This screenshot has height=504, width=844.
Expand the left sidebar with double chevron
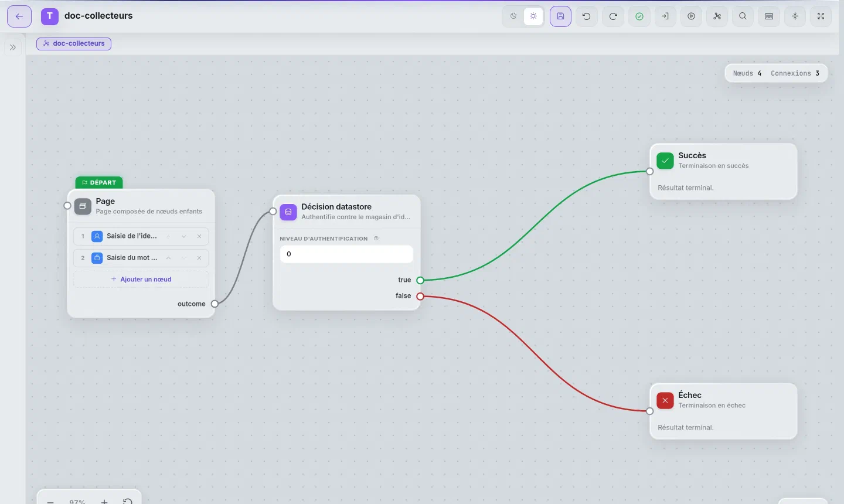(13, 47)
